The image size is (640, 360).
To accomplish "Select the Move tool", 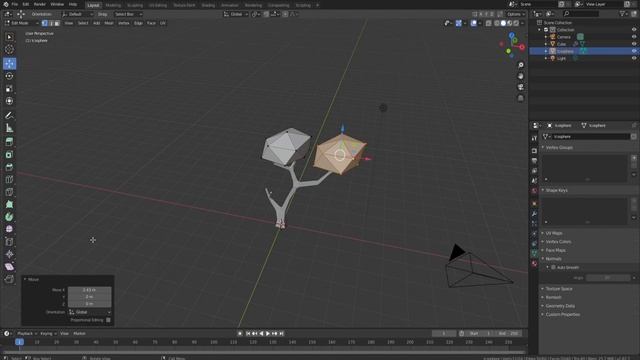I will point(9,63).
